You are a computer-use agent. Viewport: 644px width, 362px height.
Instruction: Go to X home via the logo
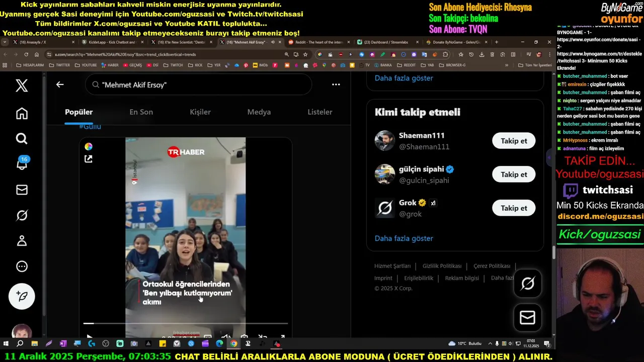[x=22, y=85]
